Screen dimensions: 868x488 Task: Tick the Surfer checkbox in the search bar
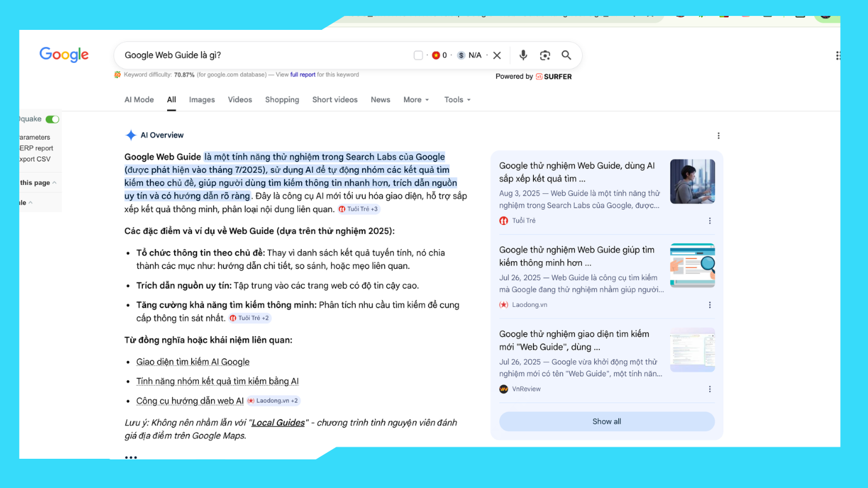418,55
